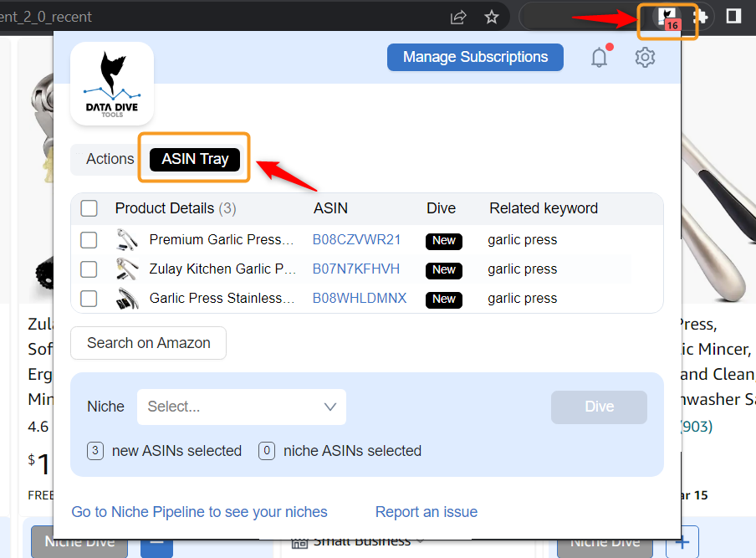Screen dimensions: 756x558
Task: Select the Zulay Kitchen Garlic checkbox
Action: [x=89, y=269]
